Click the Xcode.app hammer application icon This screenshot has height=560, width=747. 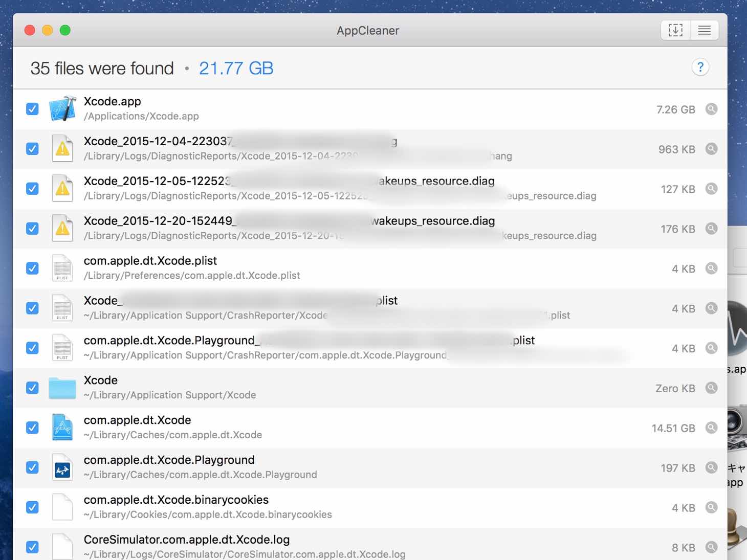tap(62, 109)
